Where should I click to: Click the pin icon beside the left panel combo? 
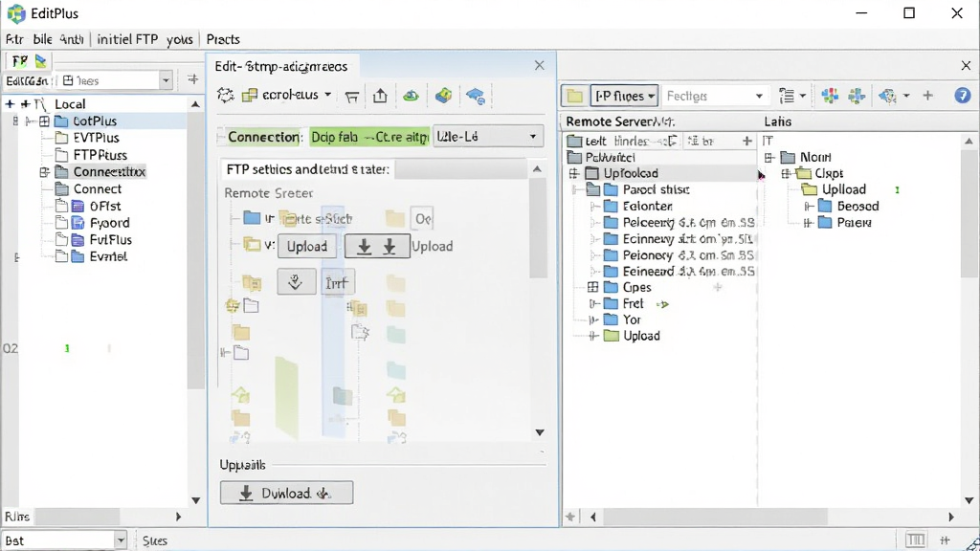192,79
